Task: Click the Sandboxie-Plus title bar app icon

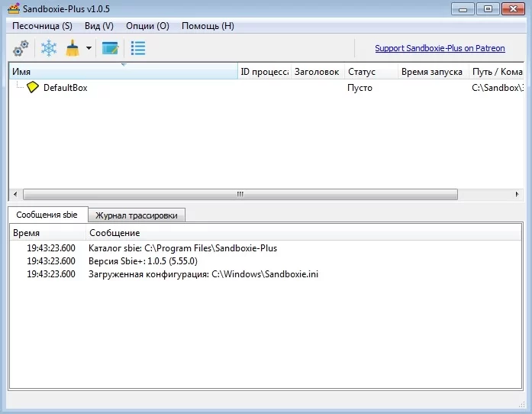Action: (x=14, y=8)
